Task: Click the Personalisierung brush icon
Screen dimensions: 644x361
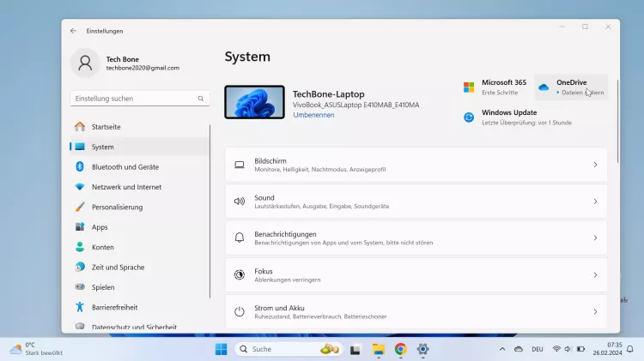Action: point(80,207)
